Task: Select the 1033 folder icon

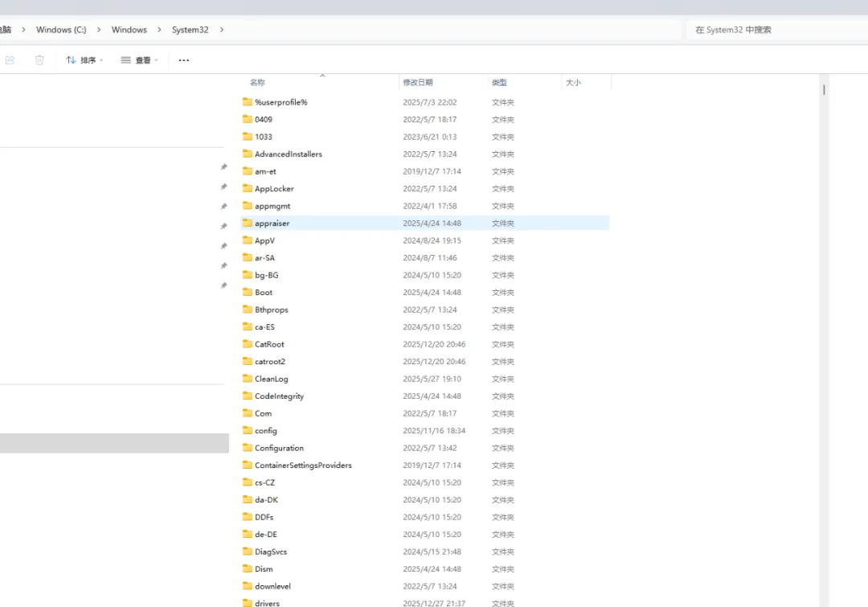Action: 248,136
